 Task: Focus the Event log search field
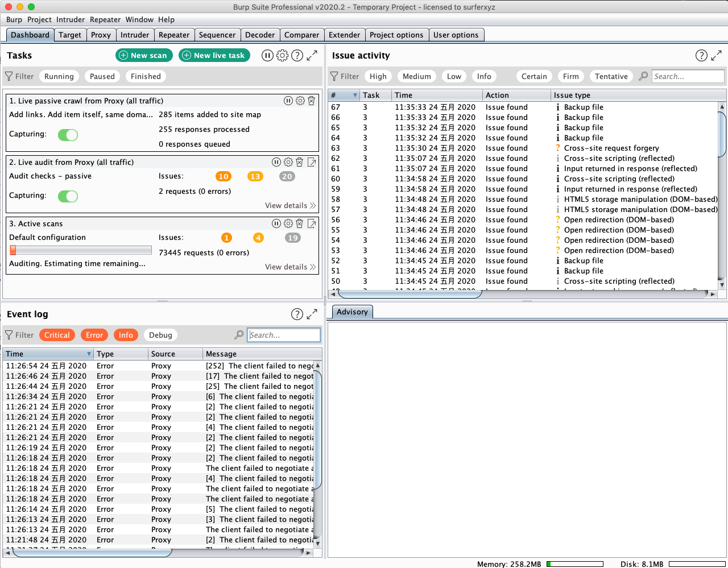[x=284, y=335]
